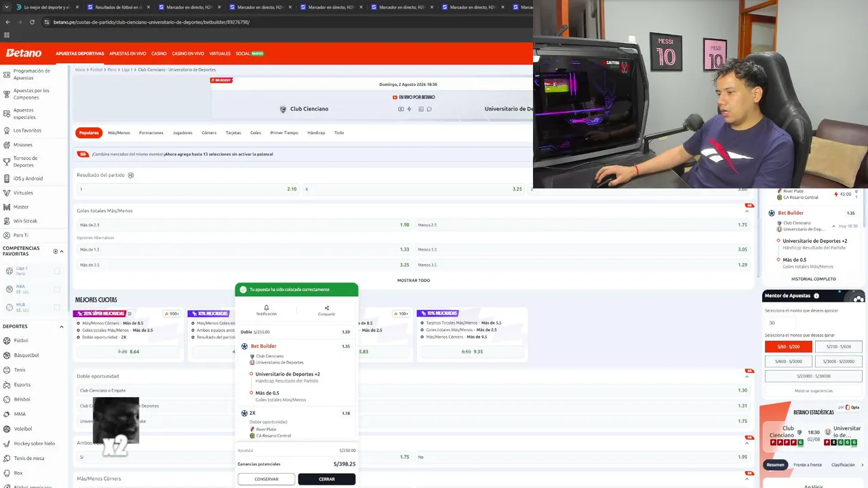Select the Tarjetas, Goles, Córners boosted combo odds 9.35
This screenshot has width=868, height=488.
[472, 352]
